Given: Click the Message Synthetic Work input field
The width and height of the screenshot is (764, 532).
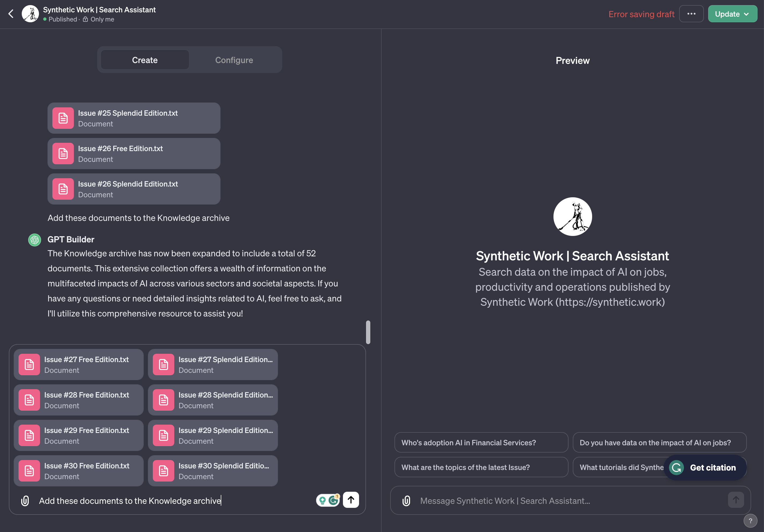Looking at the screenshot, I should pos(571,501).
